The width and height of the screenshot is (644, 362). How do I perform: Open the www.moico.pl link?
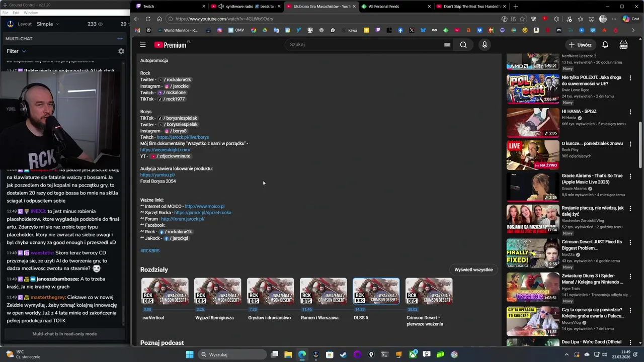coord(204,206)
